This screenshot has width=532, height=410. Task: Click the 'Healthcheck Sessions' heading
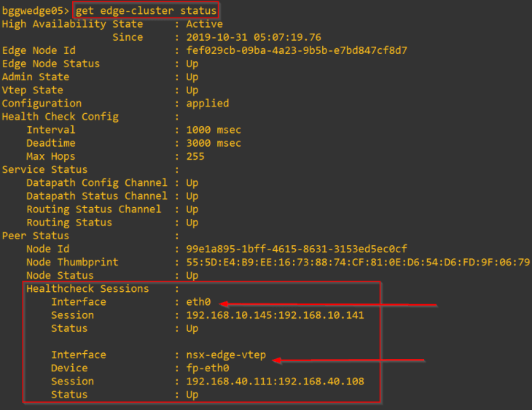point(87,289)
